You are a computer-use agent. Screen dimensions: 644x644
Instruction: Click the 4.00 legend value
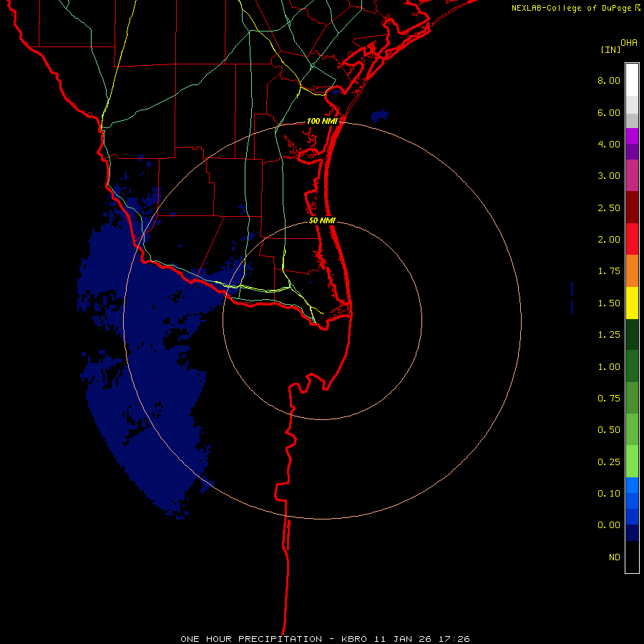coord(609,144)
